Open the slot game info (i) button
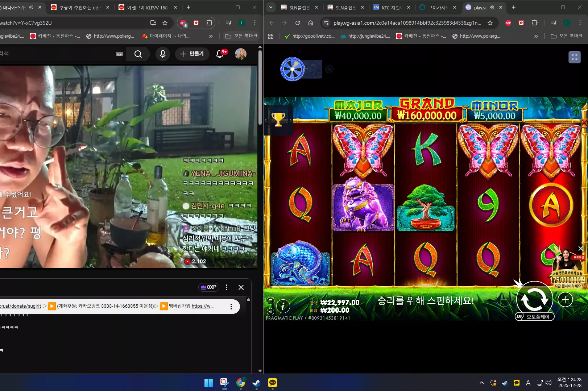Viewport: 588px width, 391px height. (283, 306)
